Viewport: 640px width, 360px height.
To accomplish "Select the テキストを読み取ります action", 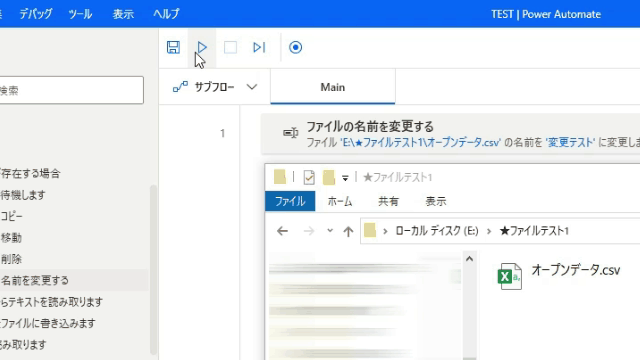I will 51,302.
